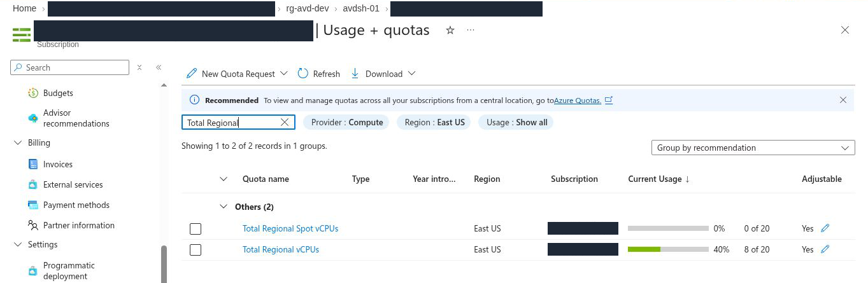Viewport: 868px width, 283px height.
Task: Open the Budgets sidebar item
Action: (58, 93)
